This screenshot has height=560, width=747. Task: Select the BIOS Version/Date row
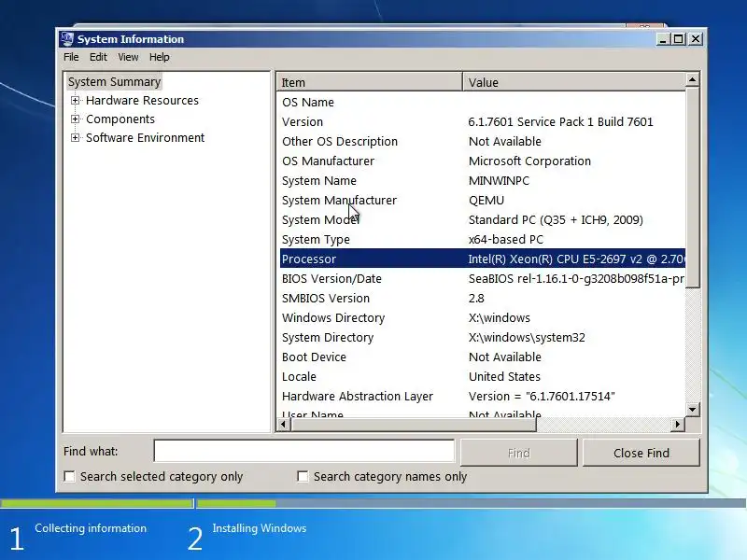click(x=483, y=278)
